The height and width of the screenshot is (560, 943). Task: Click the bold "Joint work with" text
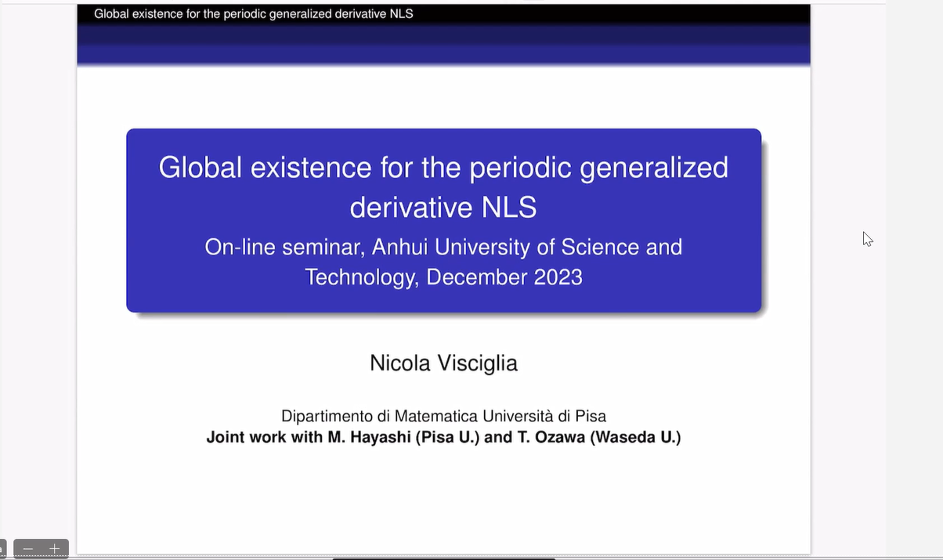pyautogui.click(x=265, y=437)
